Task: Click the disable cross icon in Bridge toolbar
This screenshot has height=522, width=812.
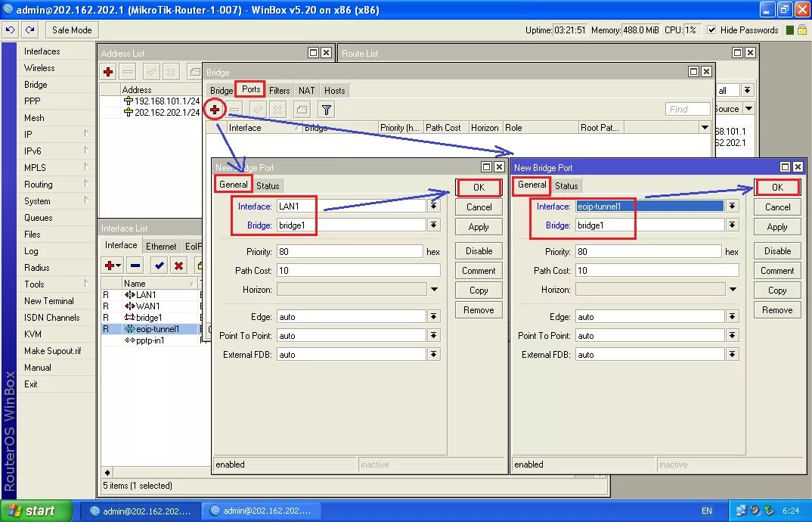Action: pyautogui.click(x=278, y=110)
